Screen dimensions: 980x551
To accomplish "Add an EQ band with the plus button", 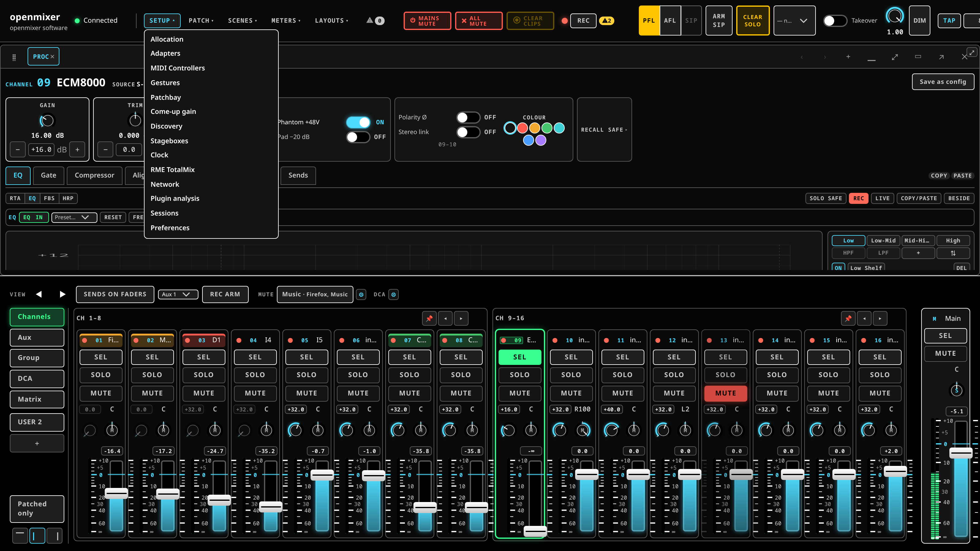I will point(918,253).
